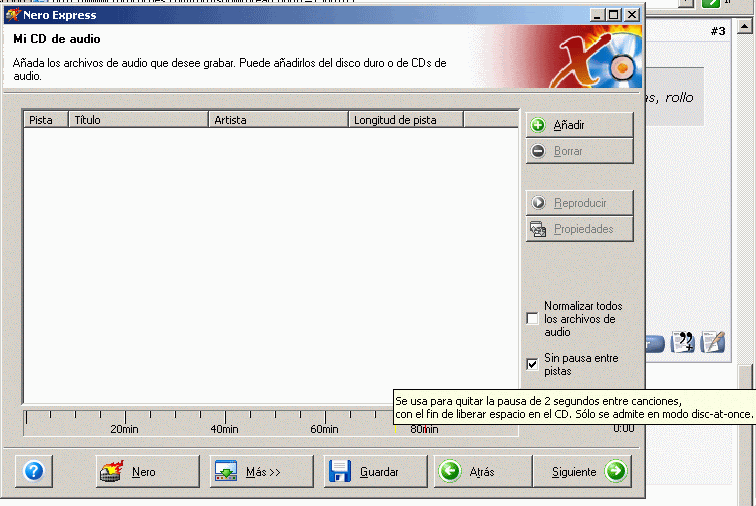756x506 pixels.
Task: Go back with the Atrás button
Action: tap(483, 471)
